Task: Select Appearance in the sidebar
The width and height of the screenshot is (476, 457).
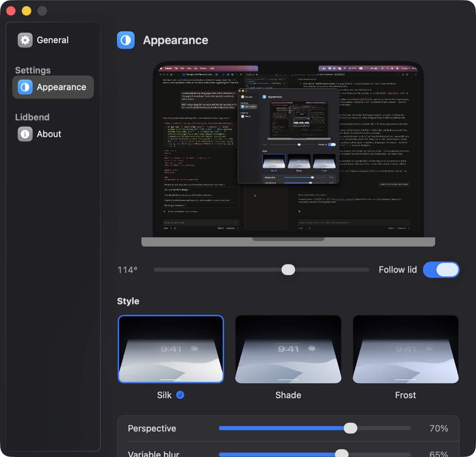Action: [53, 87]
